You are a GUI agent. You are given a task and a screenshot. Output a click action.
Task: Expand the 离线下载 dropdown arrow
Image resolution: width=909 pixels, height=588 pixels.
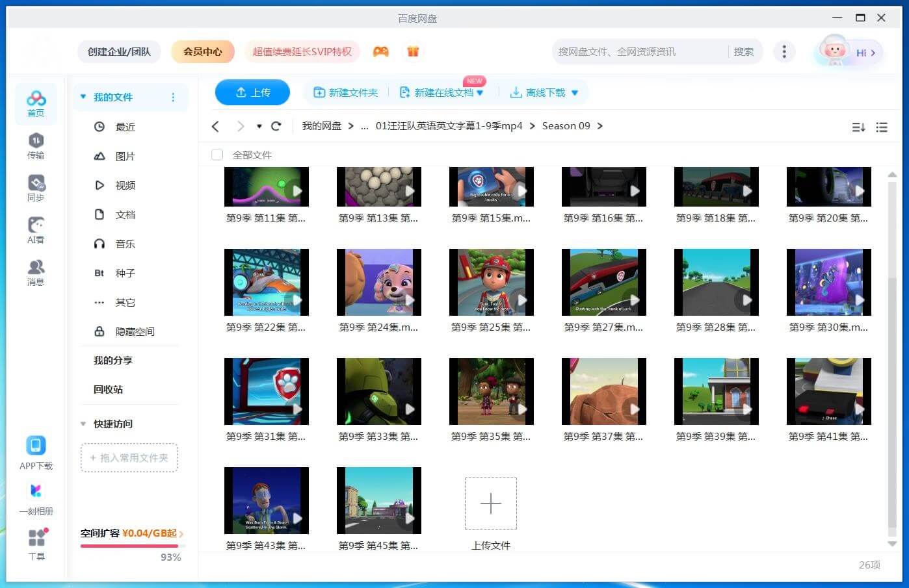coord(575,93)
